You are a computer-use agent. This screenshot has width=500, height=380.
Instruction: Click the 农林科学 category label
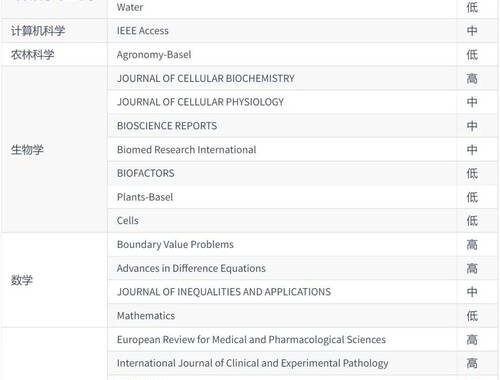(x=33, y=55)
